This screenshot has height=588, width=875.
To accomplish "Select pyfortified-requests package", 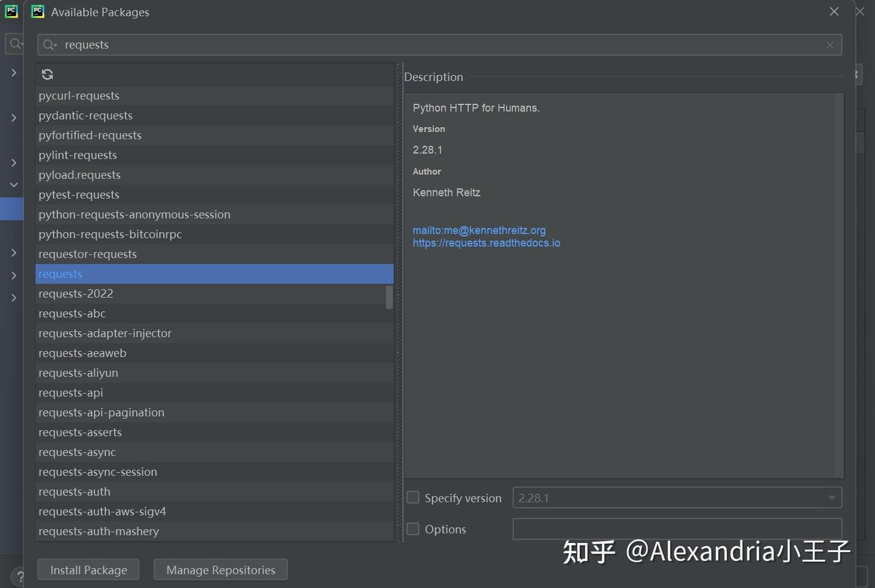I will coord(214,135).
